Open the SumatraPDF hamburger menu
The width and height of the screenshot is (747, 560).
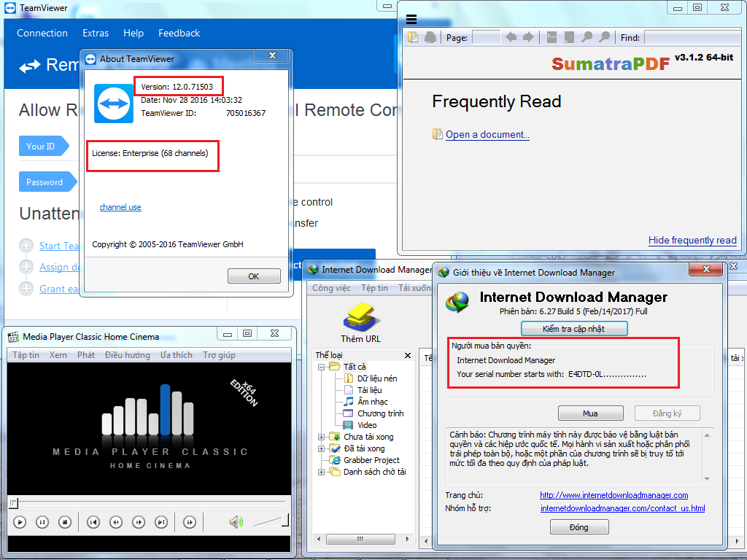coord(411,19)
